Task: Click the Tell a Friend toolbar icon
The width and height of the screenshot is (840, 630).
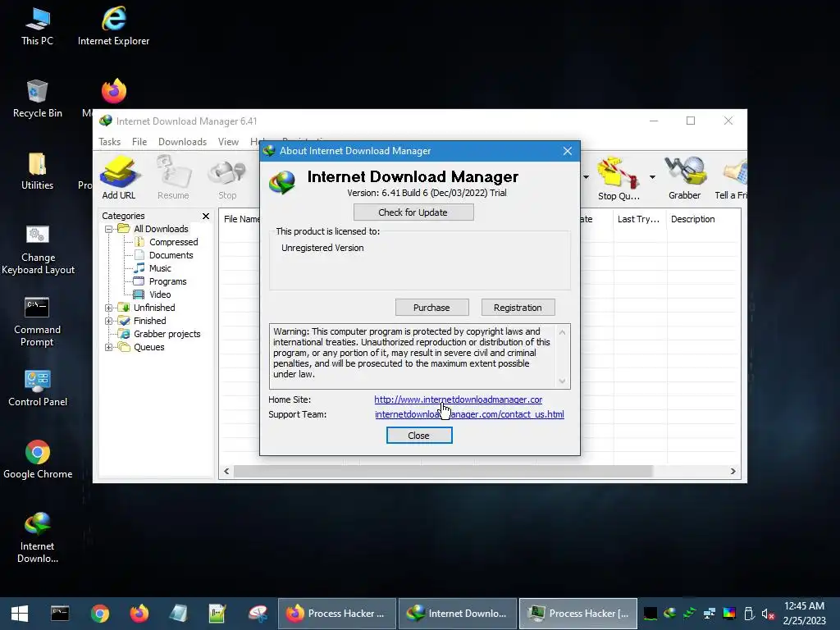Action: click(x=731, y=178)
